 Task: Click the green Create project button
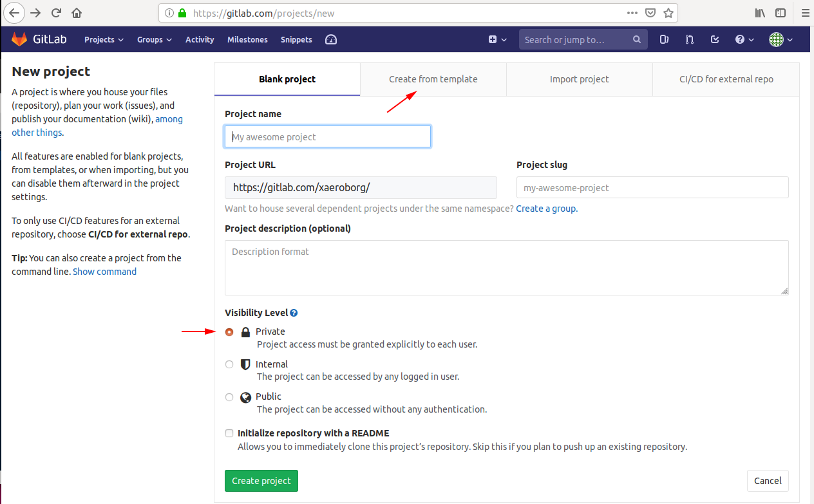(x=261, y=480)
